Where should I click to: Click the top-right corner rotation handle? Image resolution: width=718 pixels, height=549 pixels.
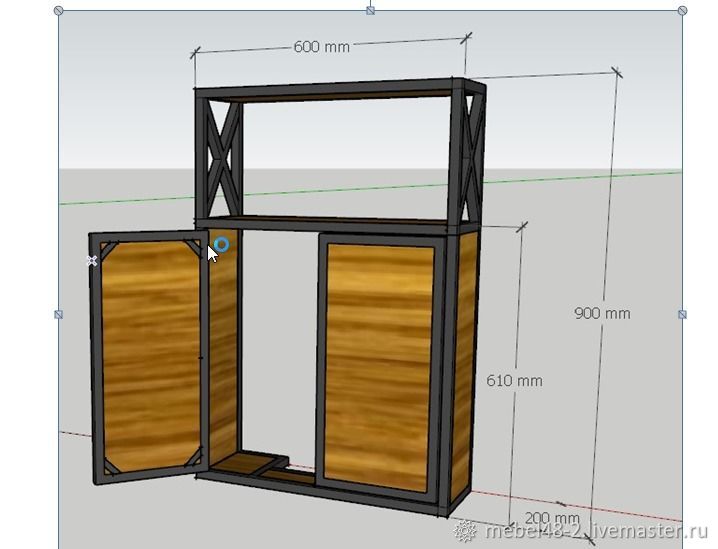pyautogui.click(x=683, y=10)
